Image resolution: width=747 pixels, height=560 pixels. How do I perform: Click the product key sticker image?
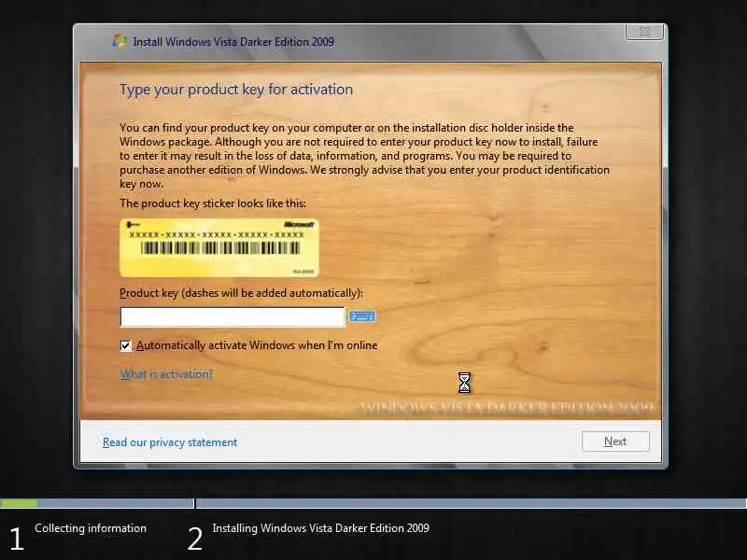pyautogui.click(x=219, y=248)
